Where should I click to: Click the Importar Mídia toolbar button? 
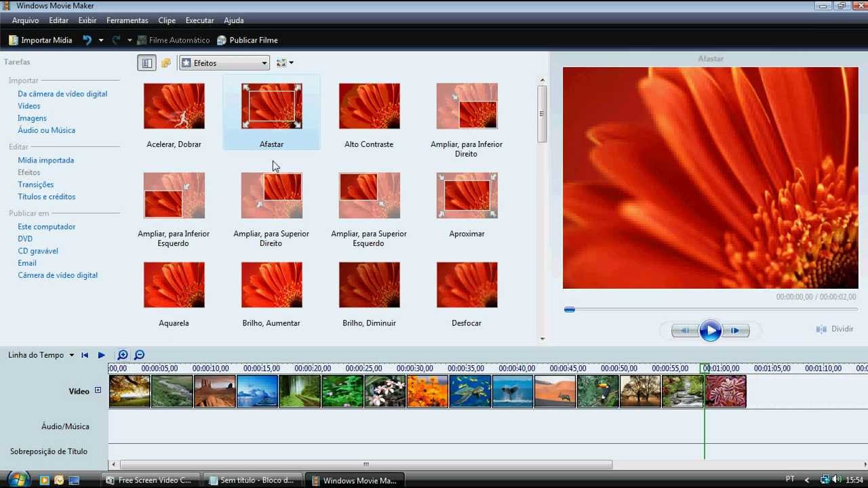point(40,40)
